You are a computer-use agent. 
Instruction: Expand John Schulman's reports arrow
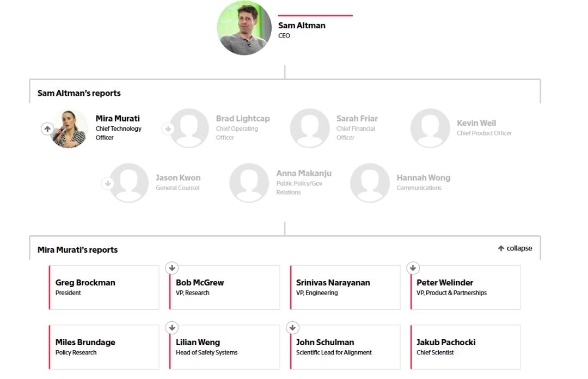tap(292, 327)
